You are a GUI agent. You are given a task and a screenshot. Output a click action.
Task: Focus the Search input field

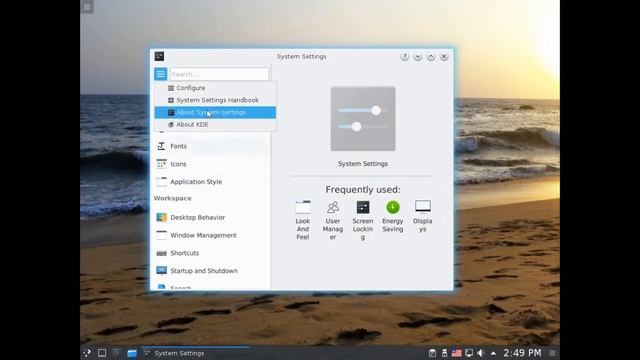coord(219,74)
